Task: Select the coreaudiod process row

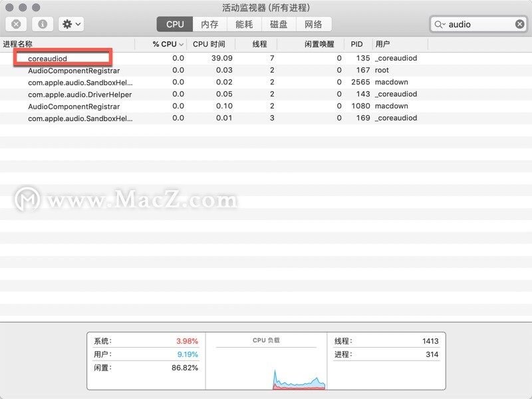Action: 48,58
